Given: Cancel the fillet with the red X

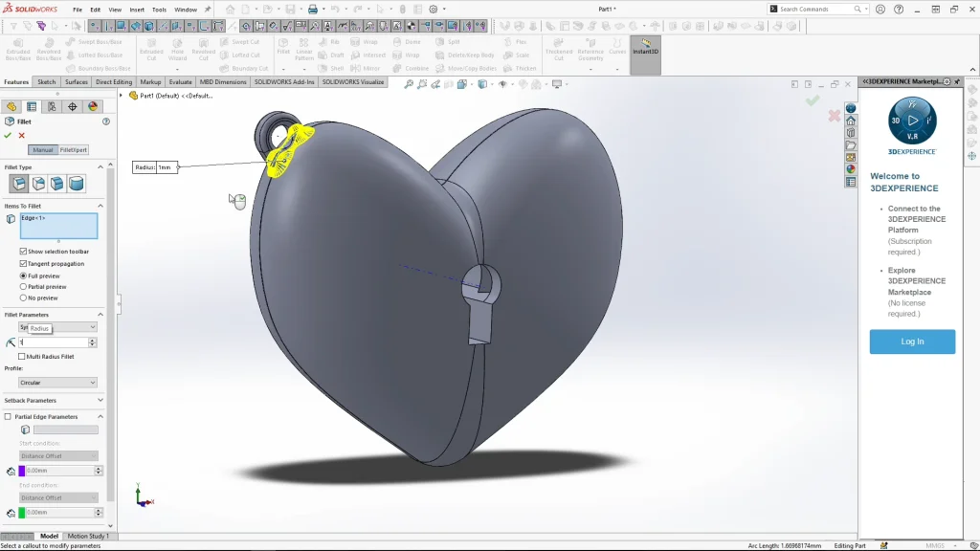Looking at the screenshot, I should 21,135.
